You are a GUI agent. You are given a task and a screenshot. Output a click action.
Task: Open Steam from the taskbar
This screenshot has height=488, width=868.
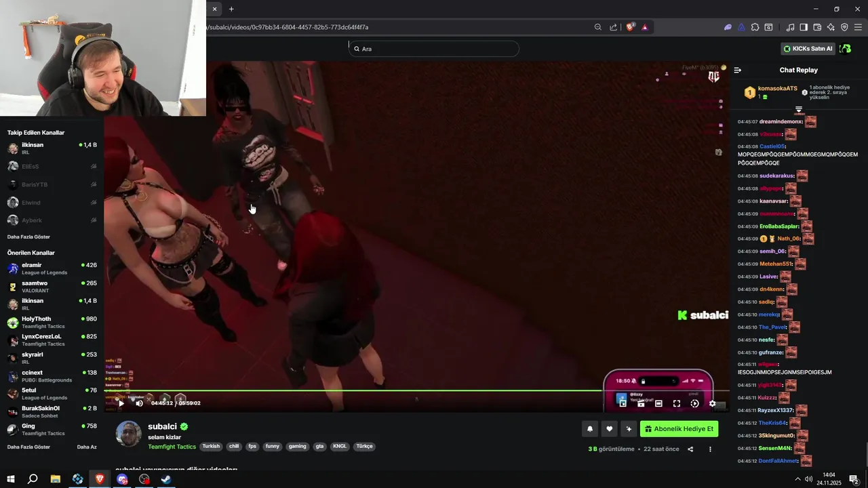coord(166,479)
